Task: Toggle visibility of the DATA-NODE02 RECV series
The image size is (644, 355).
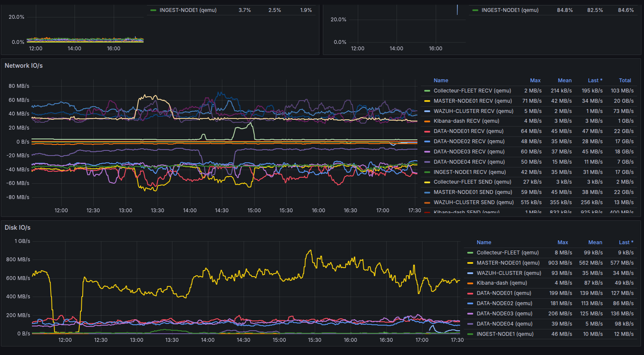Action: pyautogui.click(x=468, y=141)
